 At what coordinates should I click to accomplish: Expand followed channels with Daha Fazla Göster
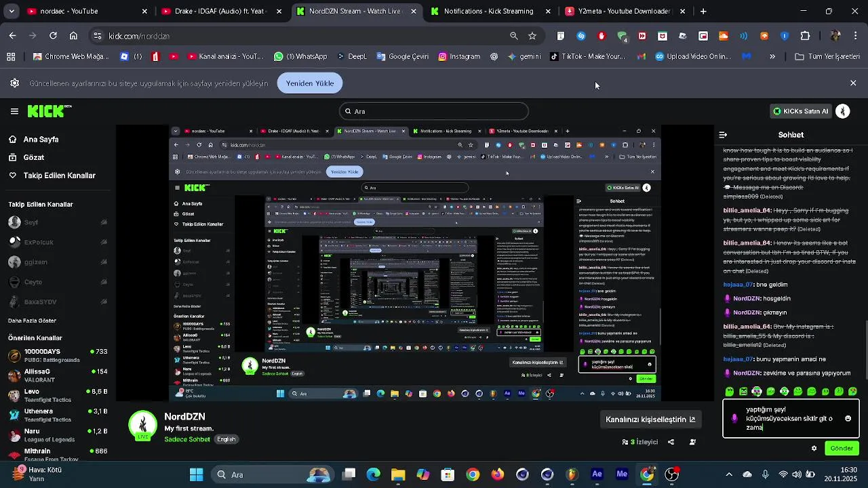click(x=32, y=321)
